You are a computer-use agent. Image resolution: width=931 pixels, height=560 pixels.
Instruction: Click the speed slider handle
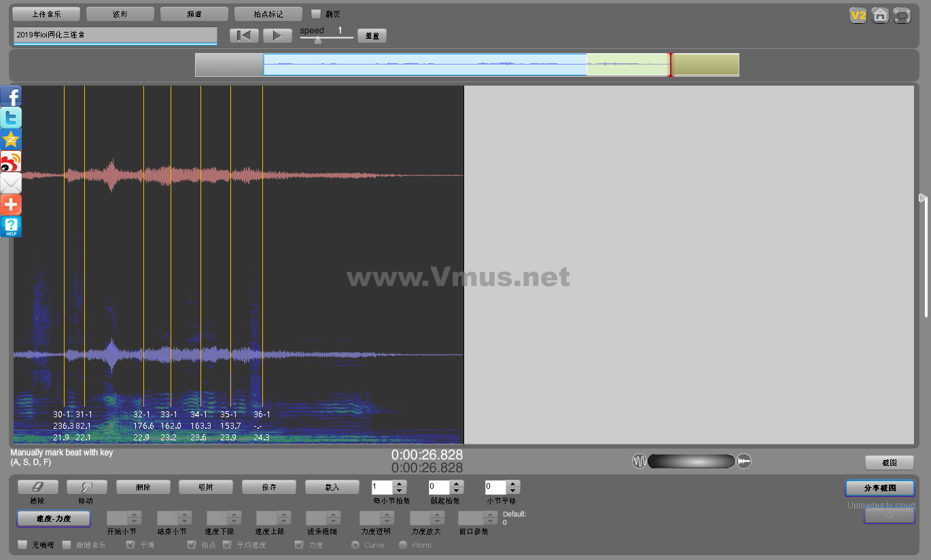[x=318, y=39]
